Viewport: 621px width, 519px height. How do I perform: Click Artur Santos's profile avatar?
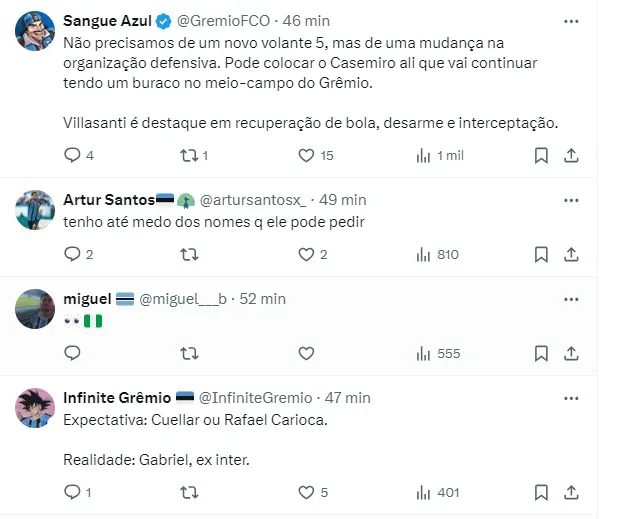pyautogui.click(x=34, y=209)
